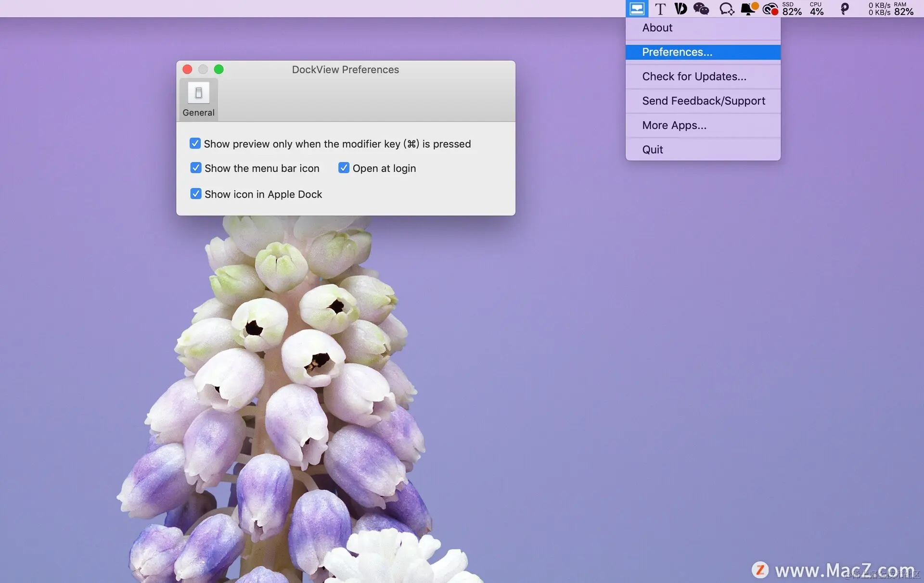
Task: Click Check for Updates... menu item
Action: [x=694, y=76]
